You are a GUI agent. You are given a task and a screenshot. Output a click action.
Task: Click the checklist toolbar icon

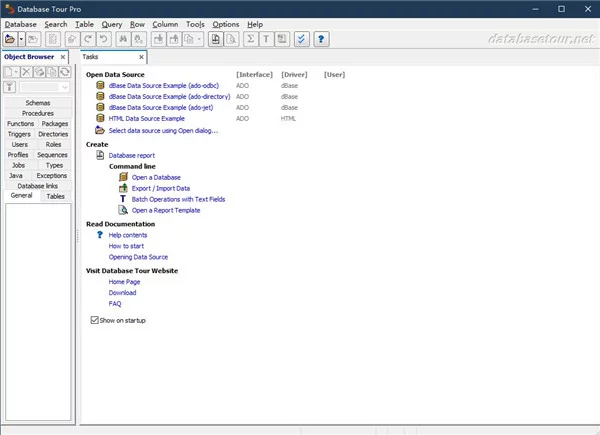[x=301, y=39]
